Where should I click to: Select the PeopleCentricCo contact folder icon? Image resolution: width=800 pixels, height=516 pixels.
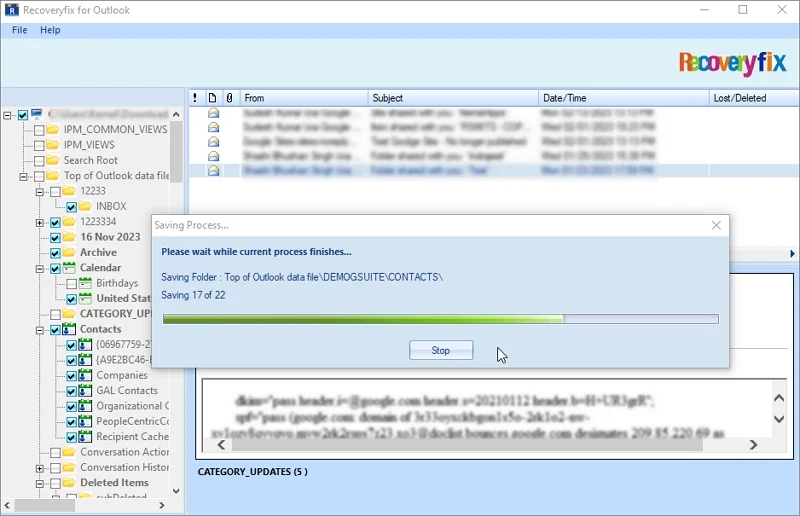(x=85, y=421)
